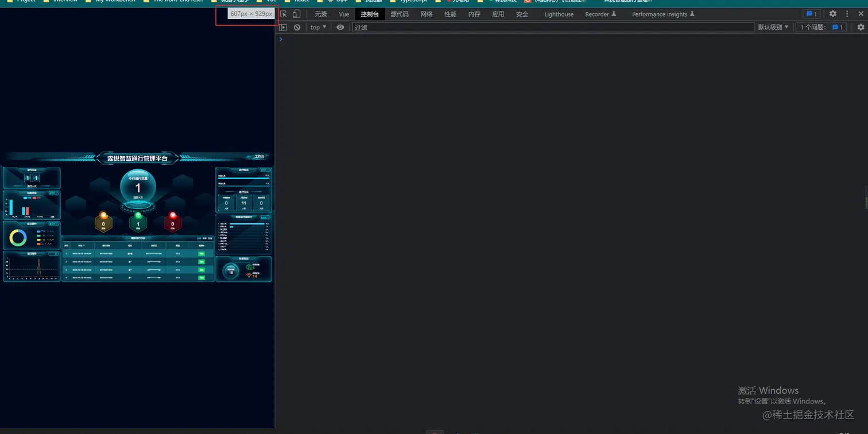868x434 pixels.
Task: Open DevTools settings gear
Action: (x=833, y=14)
